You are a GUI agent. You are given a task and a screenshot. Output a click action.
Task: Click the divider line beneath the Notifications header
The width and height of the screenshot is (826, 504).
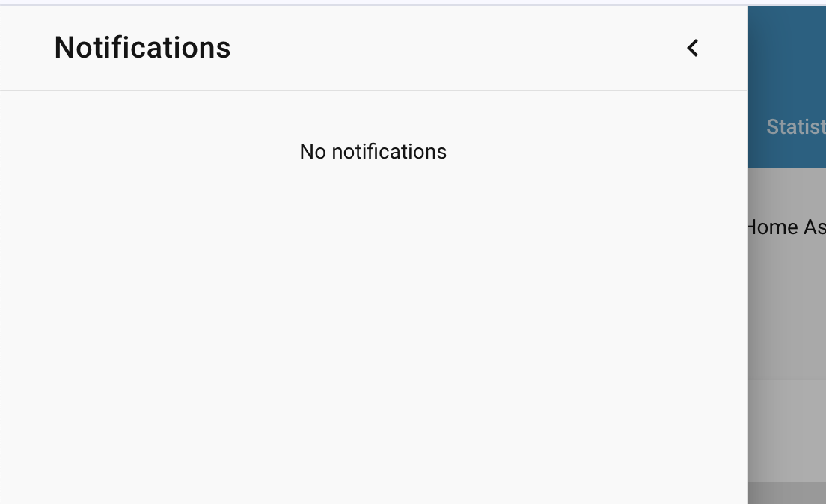click(373, 90)
